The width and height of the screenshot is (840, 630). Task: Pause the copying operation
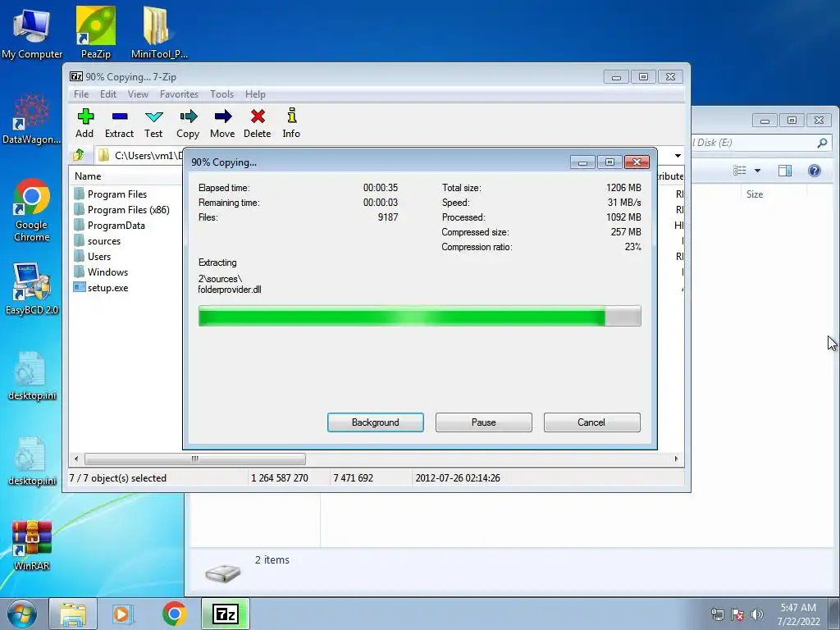point(484,422)
